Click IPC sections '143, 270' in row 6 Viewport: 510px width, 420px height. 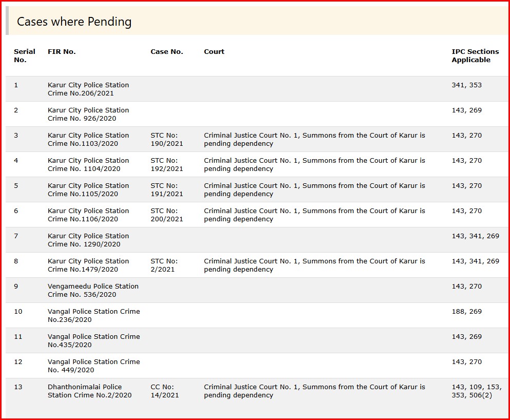tap(466, 211)
